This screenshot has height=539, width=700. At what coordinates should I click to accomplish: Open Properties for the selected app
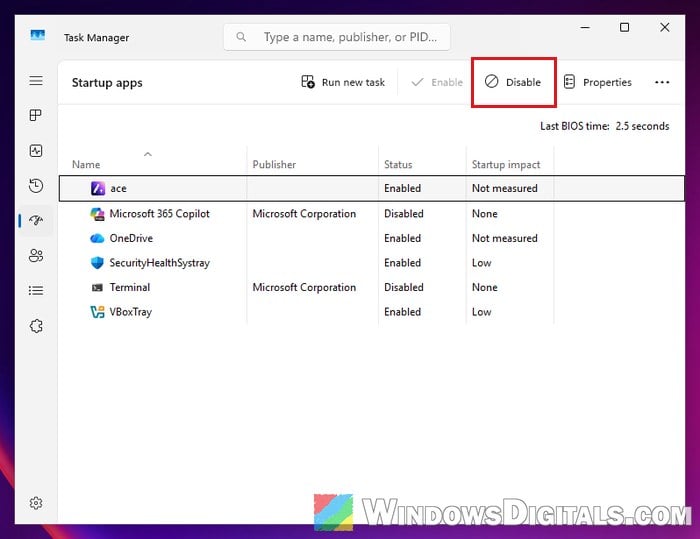point(598,82)
